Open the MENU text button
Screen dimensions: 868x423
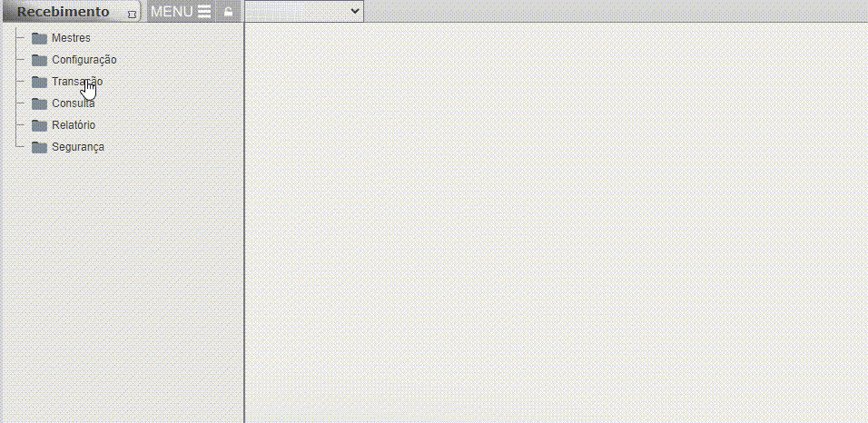pos(172,12)
